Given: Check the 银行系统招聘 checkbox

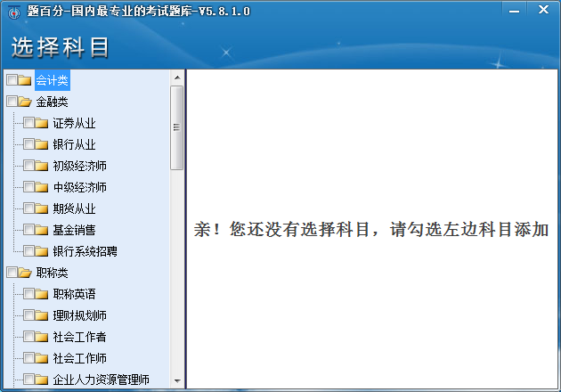Looking at the screenshot, I should 29,251.
